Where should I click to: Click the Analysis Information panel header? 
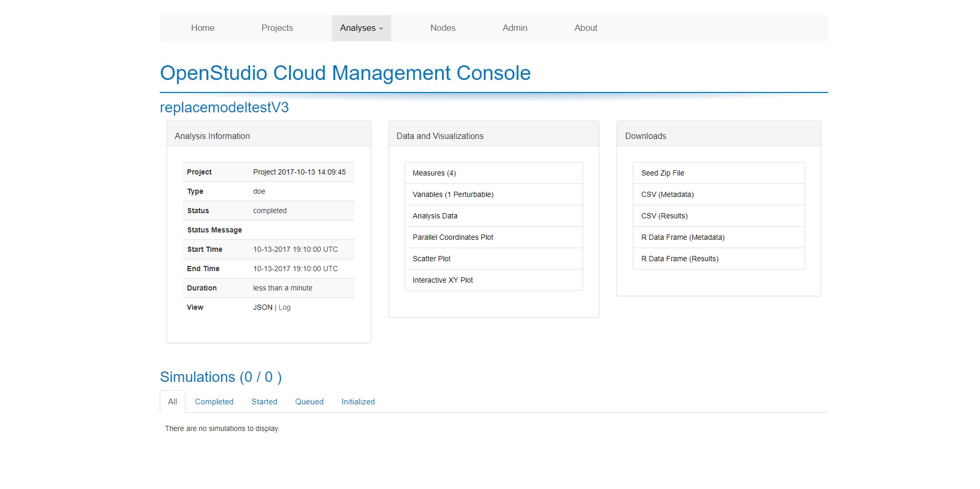[x=269, y=134]
